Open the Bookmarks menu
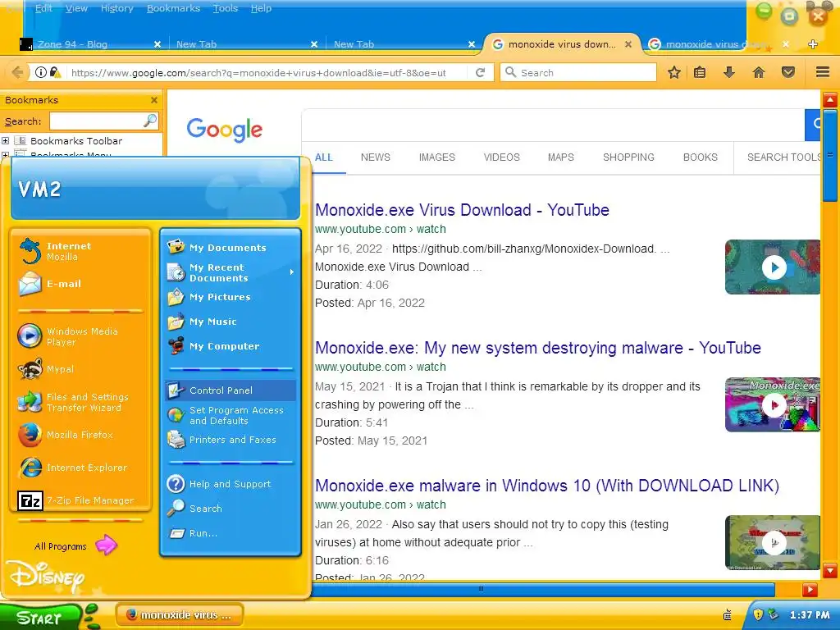840x630 pixels. pos(173,8)
